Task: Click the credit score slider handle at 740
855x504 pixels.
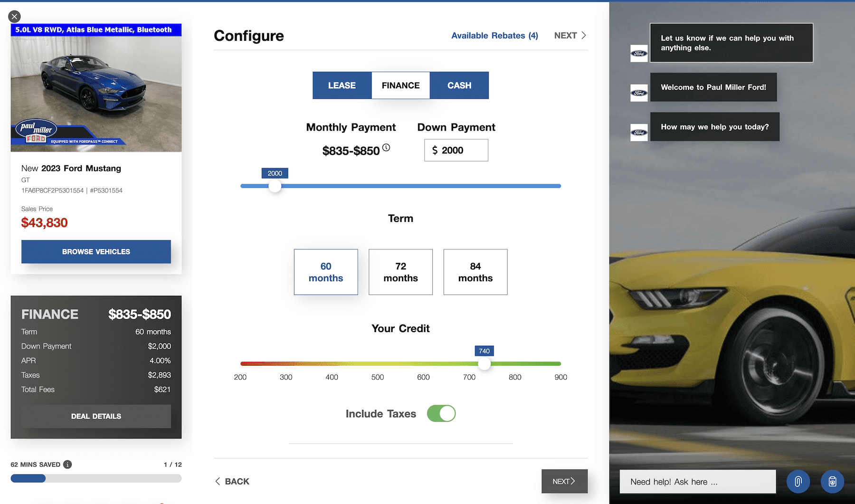Action: [484, 364]
